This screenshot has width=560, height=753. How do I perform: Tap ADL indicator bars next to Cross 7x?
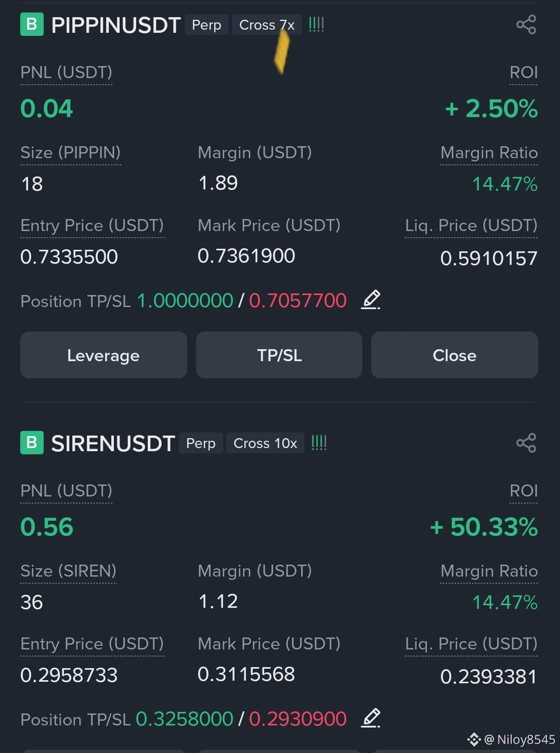coord(316,24)
